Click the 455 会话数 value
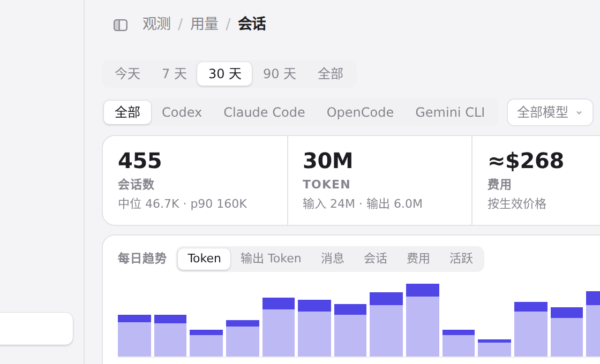 (x=140, y=161)
